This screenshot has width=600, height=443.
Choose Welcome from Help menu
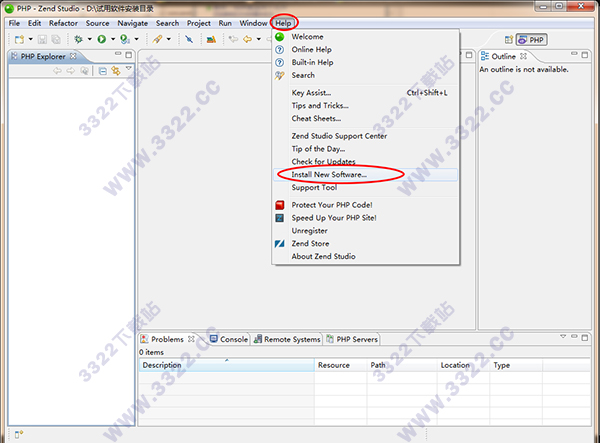[x=365, y=37]
